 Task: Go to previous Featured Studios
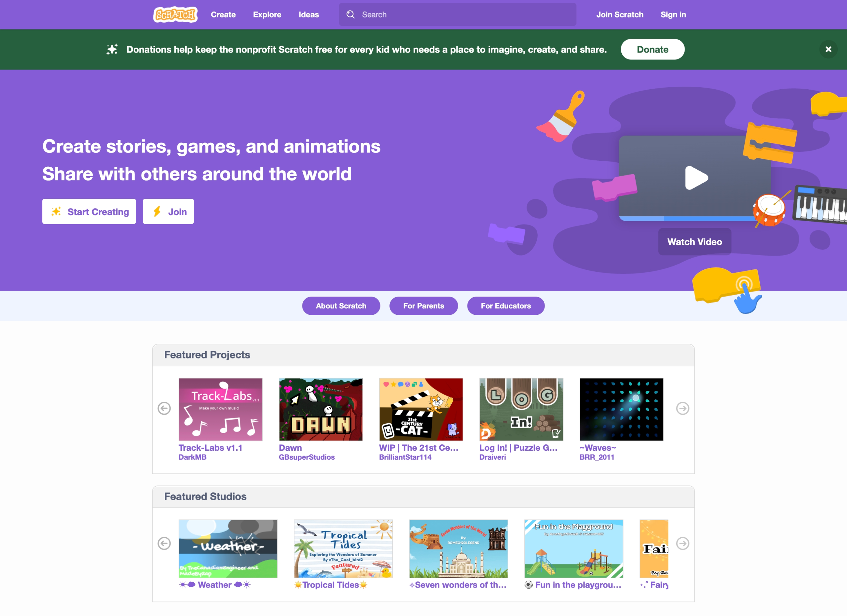pyautogui.click(x=164, y=544)
